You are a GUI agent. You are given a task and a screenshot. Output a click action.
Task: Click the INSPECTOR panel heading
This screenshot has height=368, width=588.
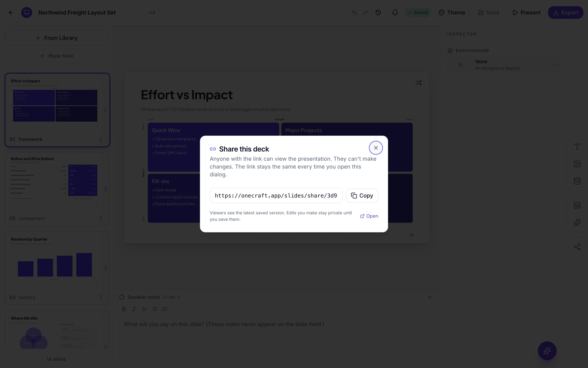tap(462, 34)
